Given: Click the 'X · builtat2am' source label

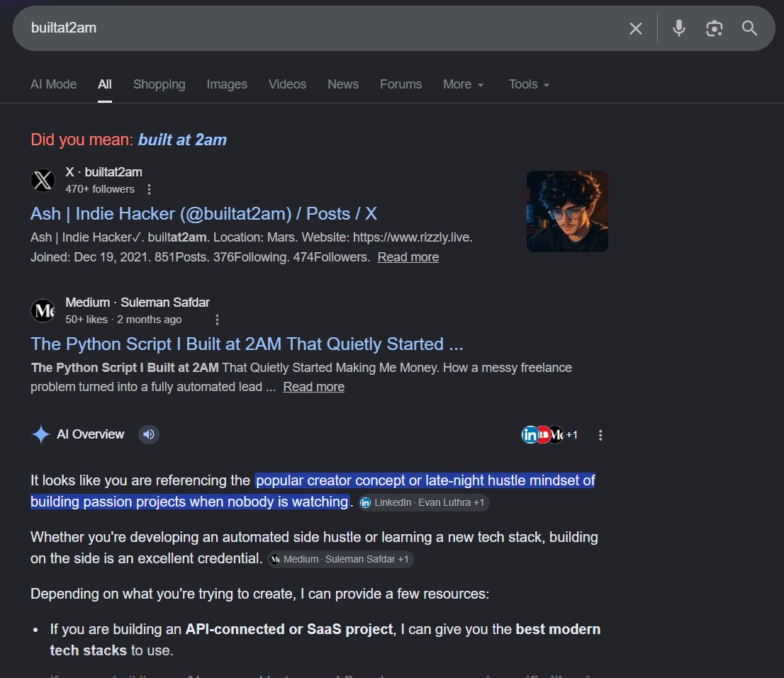Looking at the screenshot, I should pyautogui.click(x=103, y=172).
